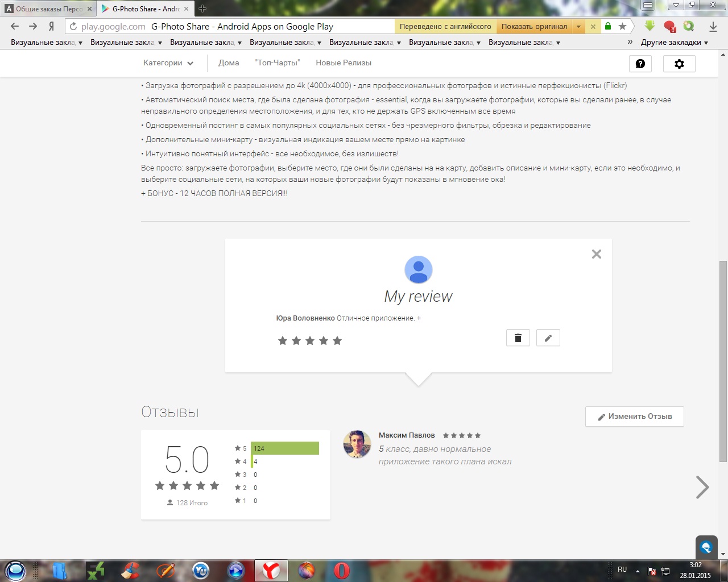The height and width of the screenshot is (582, 728).
Task: Close the translation bar with X
Action: 593,27
